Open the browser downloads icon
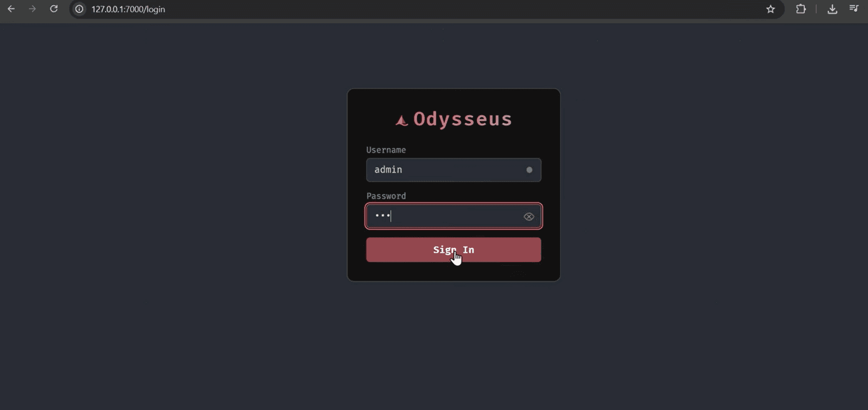Viewport: 868px width, 410px height. click(x=832, y=9)
